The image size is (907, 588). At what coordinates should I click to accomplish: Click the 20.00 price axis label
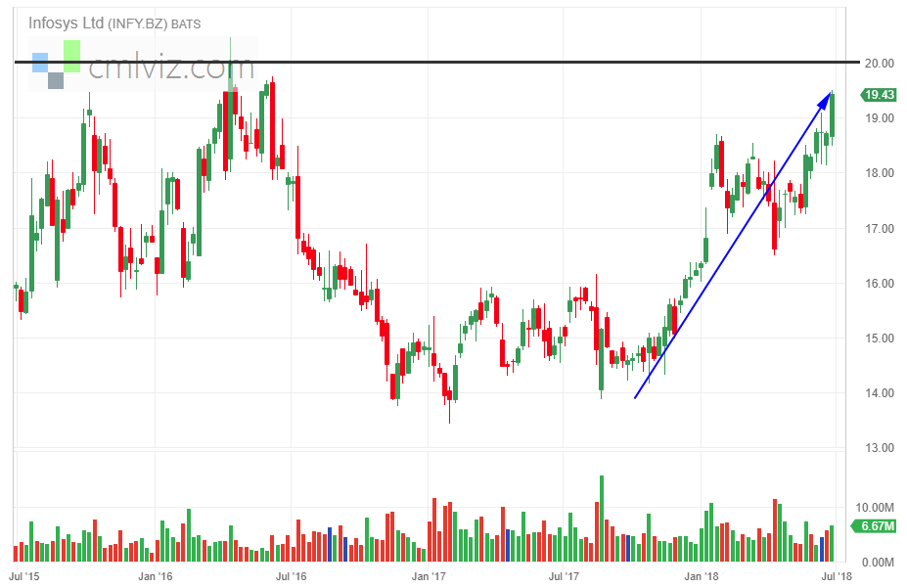tap(880, 63)
